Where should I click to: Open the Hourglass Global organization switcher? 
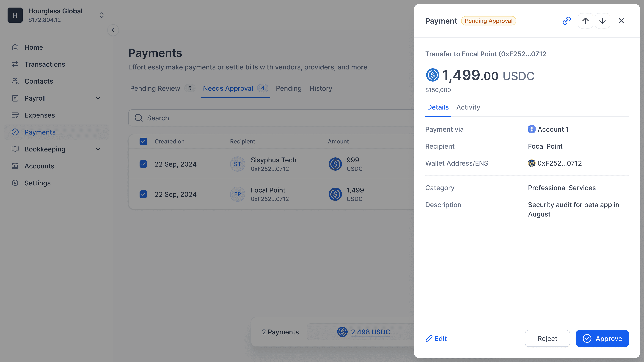102,15
